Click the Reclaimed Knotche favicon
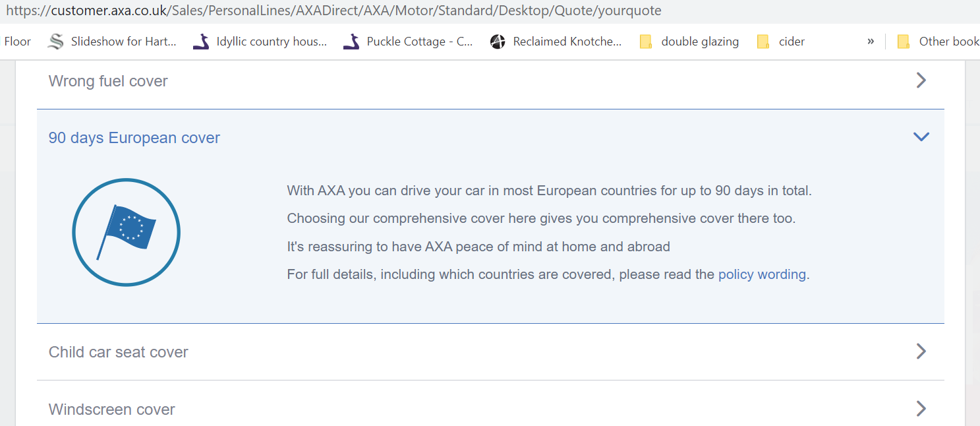This screenshot has height=426, width=980. pos(498,42)
